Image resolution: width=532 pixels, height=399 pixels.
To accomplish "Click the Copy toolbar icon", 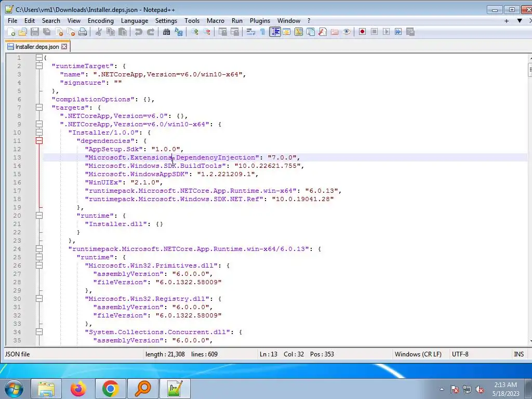I will 111,32.
